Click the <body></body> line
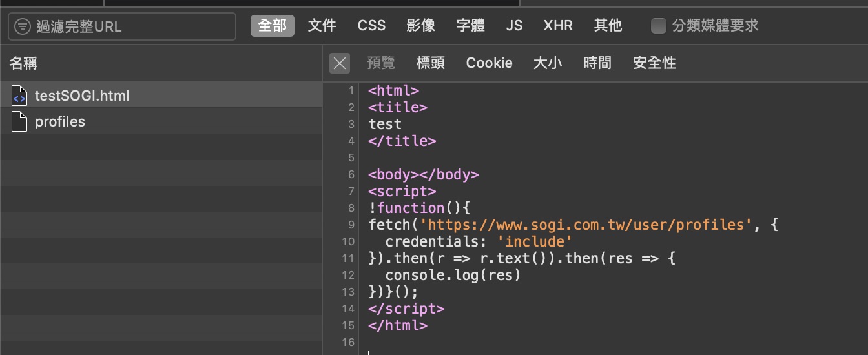 tap(424, 174)
